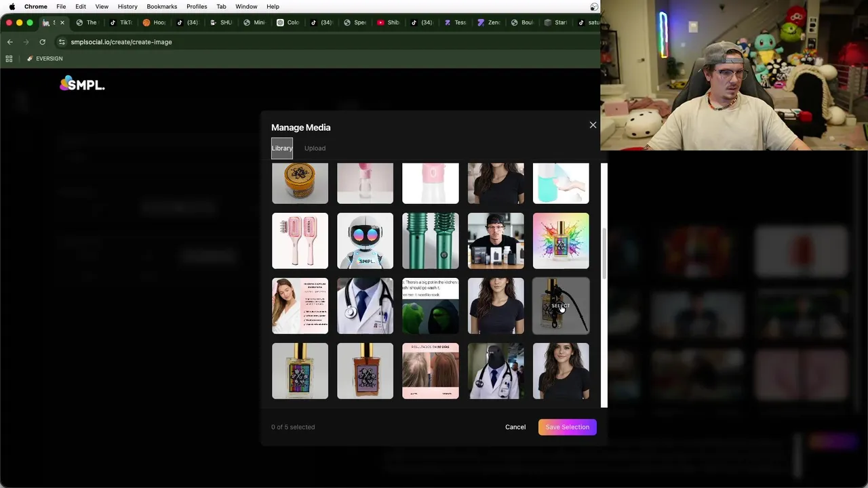Switch to the Hoop browser tab
Viewport: 868px width, 488px height.
155,22
